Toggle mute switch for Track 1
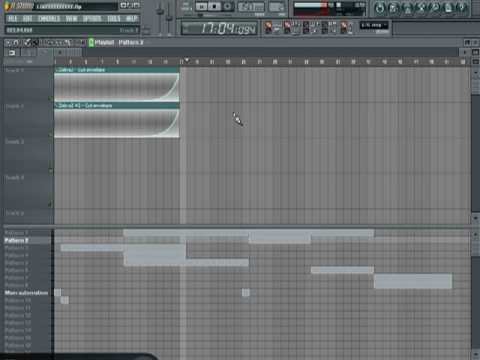Image resolution: width=480 pixels, height=360 pixels. click(x=51, y=99)
